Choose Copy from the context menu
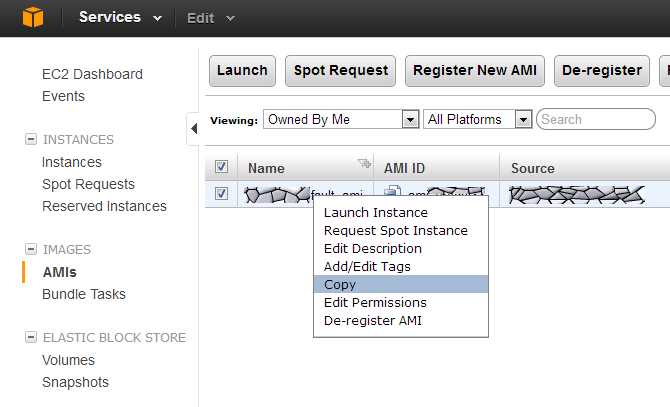Viewport: 670px width, 407px height. click(401, 284)
